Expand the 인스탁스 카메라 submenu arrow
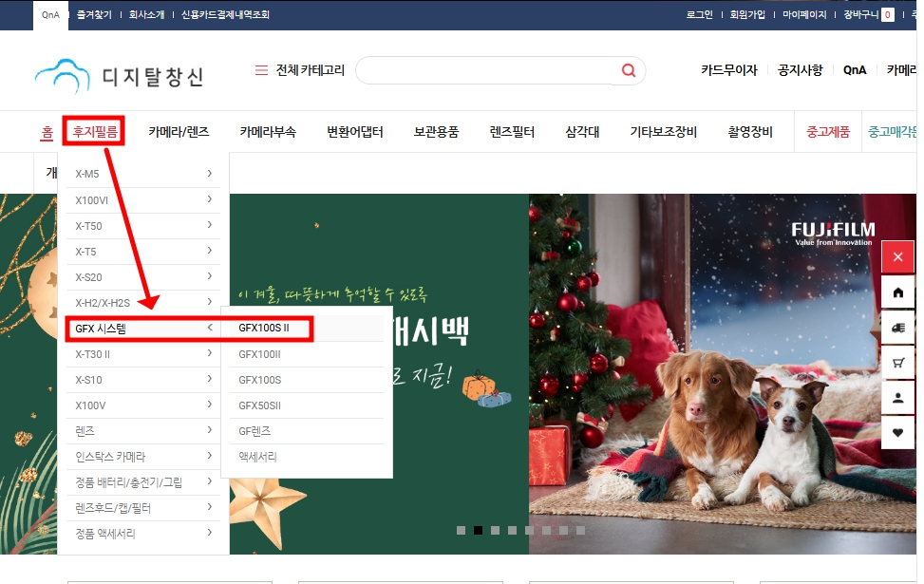Screen dimensions: 924x584 pos(209,456)
